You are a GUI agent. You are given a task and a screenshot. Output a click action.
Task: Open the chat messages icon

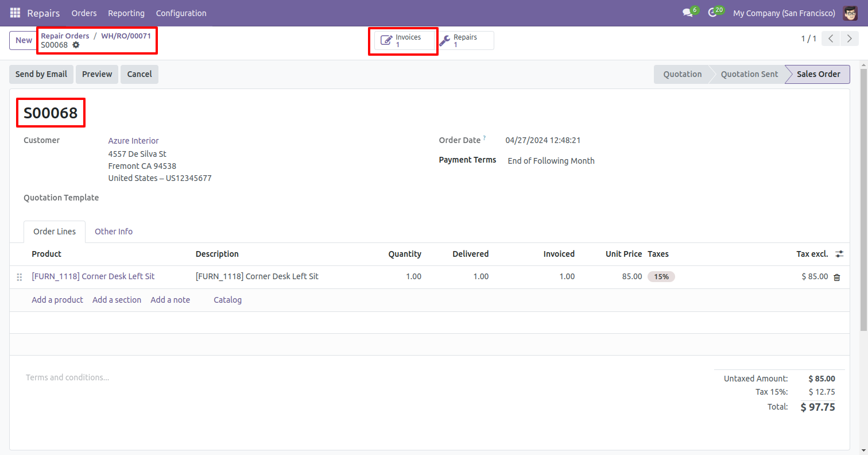(687, 13)
